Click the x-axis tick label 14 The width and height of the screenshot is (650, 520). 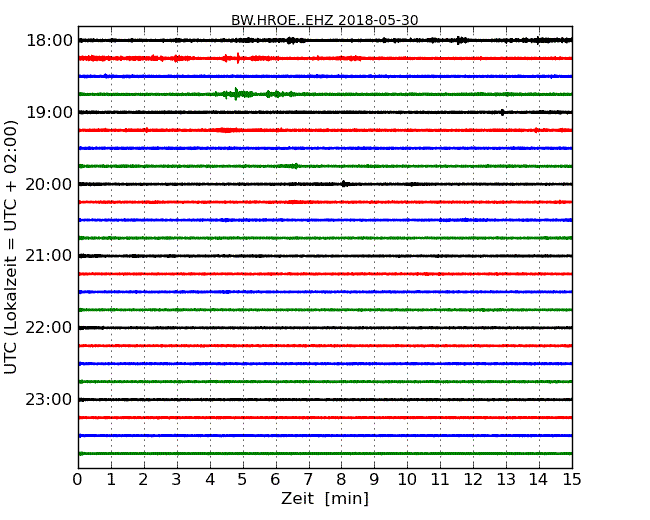[538, 480]
